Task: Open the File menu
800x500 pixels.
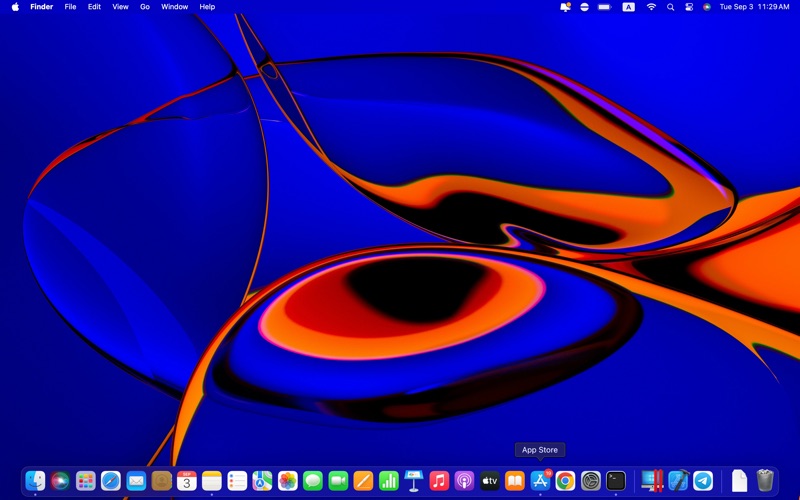Action: tap(70, 7)
